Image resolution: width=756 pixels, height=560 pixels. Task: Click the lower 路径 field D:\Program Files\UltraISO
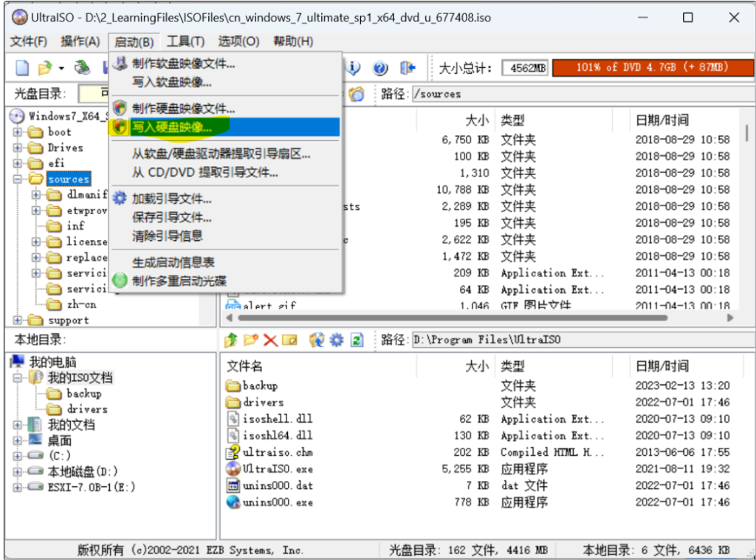[x=583, y=340]
